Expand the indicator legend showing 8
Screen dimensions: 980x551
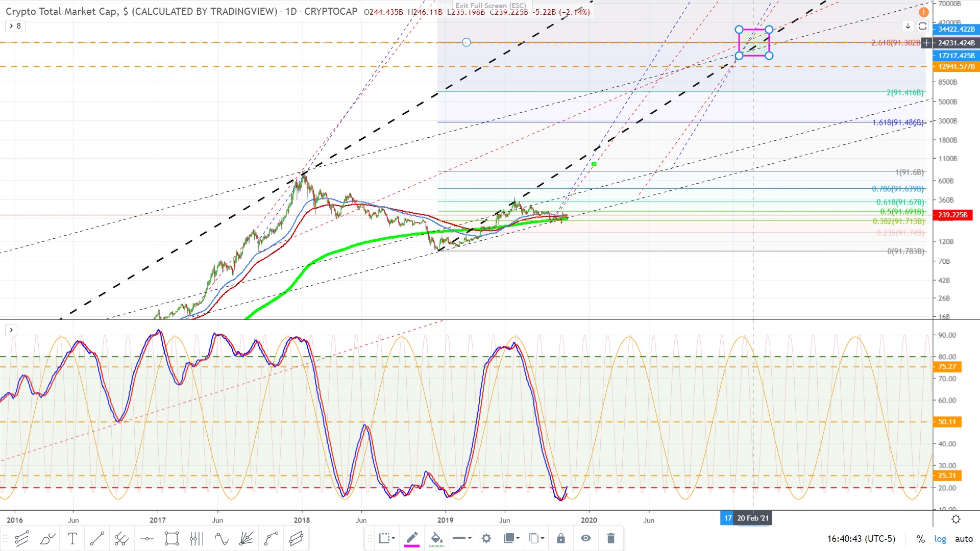(15, 26)
